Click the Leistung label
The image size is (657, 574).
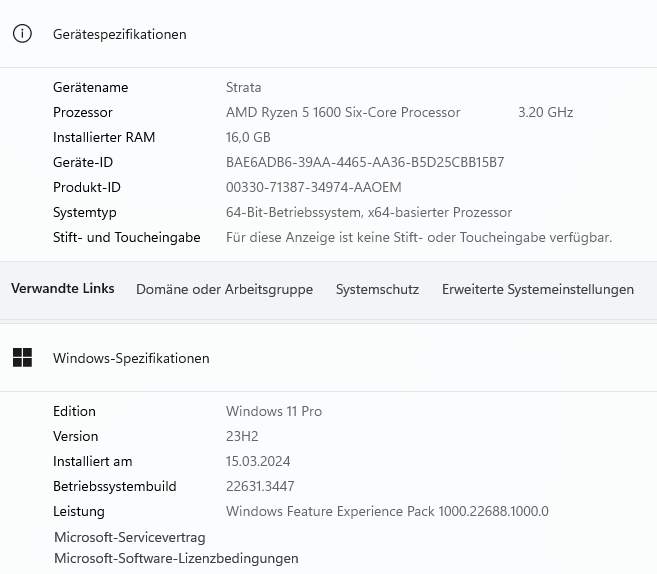pyautogui.click(x=79, y=512)
